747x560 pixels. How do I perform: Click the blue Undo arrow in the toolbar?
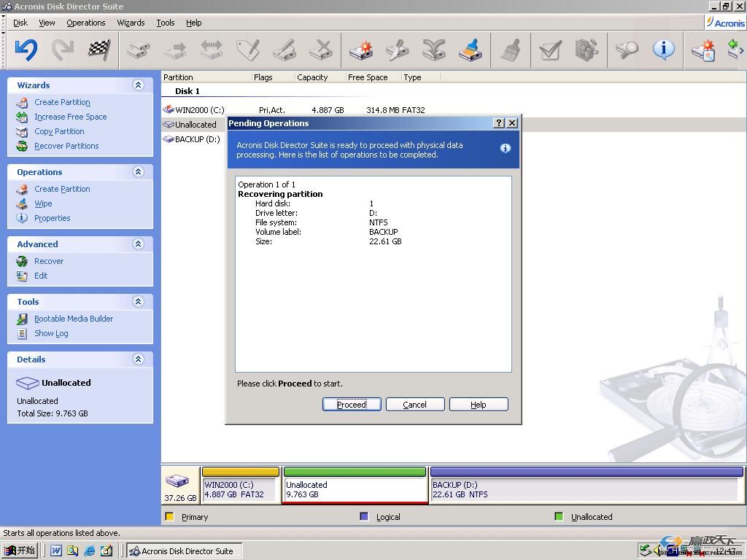26,50
